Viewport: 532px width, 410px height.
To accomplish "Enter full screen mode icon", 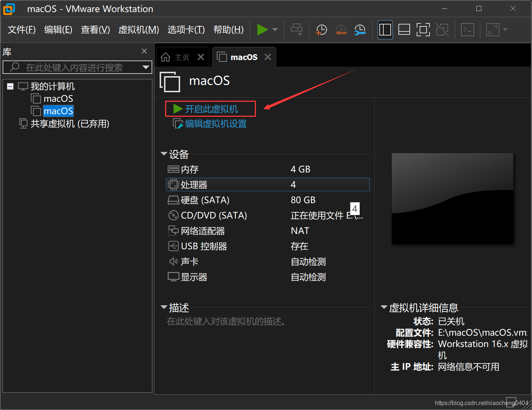I will 423,30.
